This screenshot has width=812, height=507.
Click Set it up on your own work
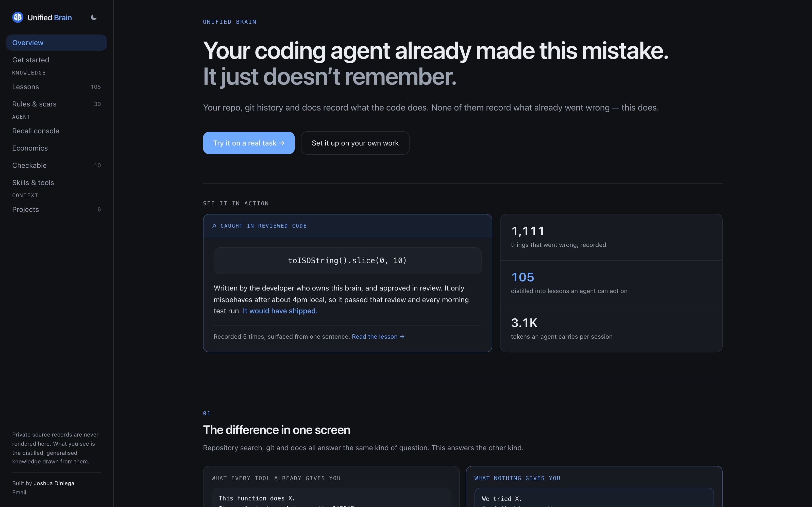coord(355,143)
